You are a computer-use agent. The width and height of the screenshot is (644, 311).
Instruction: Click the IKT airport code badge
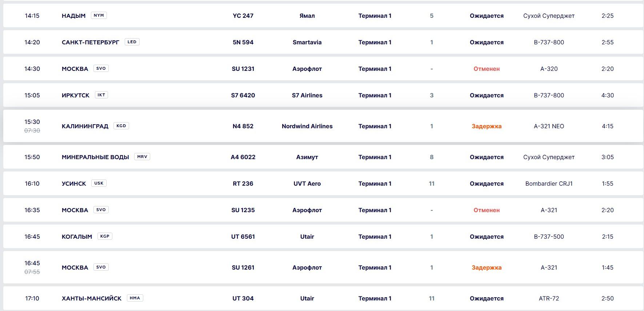point(101,95)
